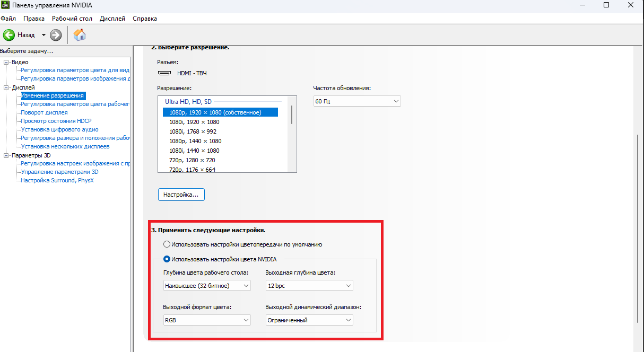This screenshot has width=644, height=352.
Task: Select Использовать настройки цвета NVIDIA radio
Action: point(167,259)
